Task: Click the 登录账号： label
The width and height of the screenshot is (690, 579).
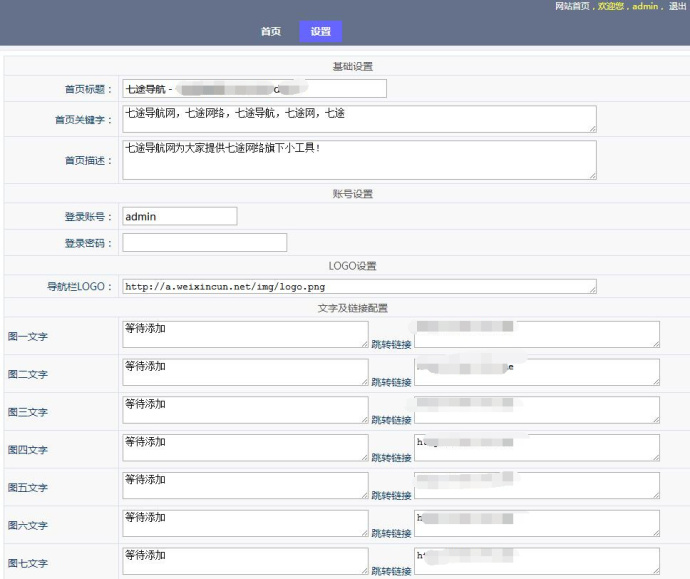Action: coord(88,216)
